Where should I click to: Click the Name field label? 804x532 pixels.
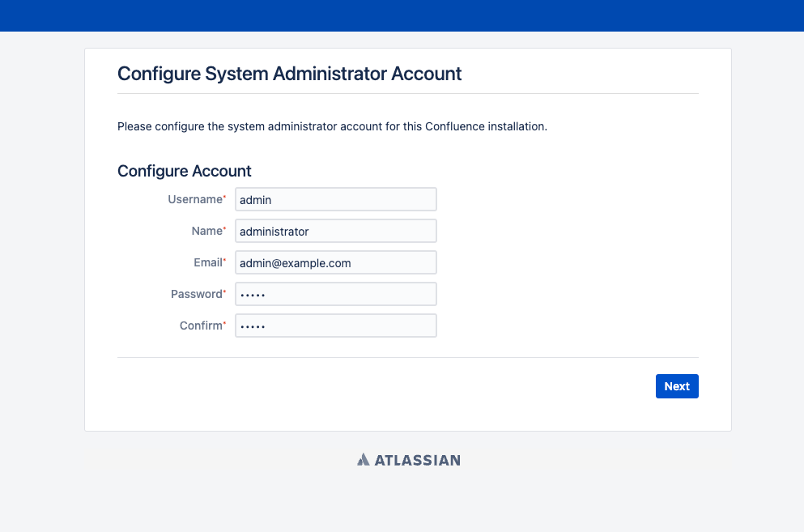tap(206, 231)
